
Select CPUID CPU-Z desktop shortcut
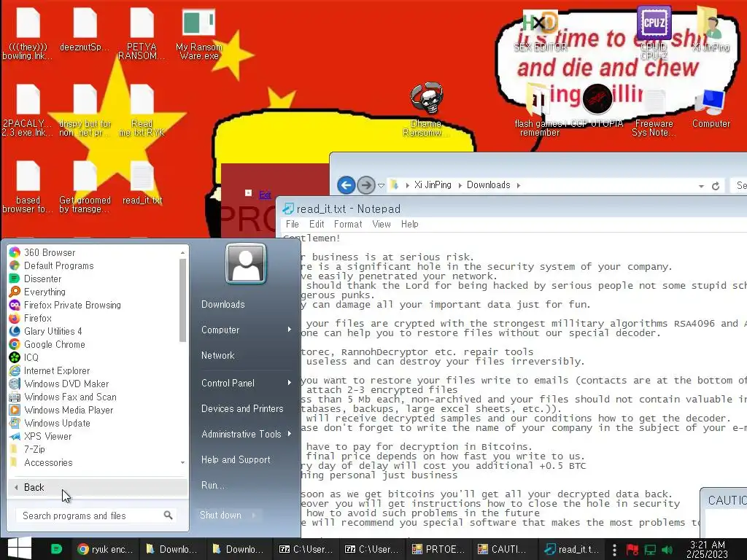[654, 32]
